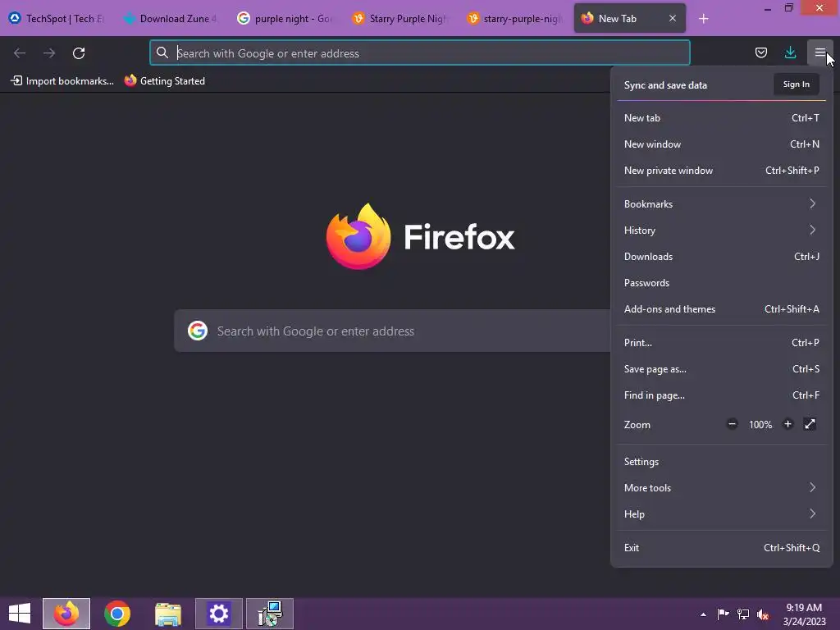The height and width of the screenshot is (630, 840).
Task: Go forward one page
Action: [x=49, y=53]
